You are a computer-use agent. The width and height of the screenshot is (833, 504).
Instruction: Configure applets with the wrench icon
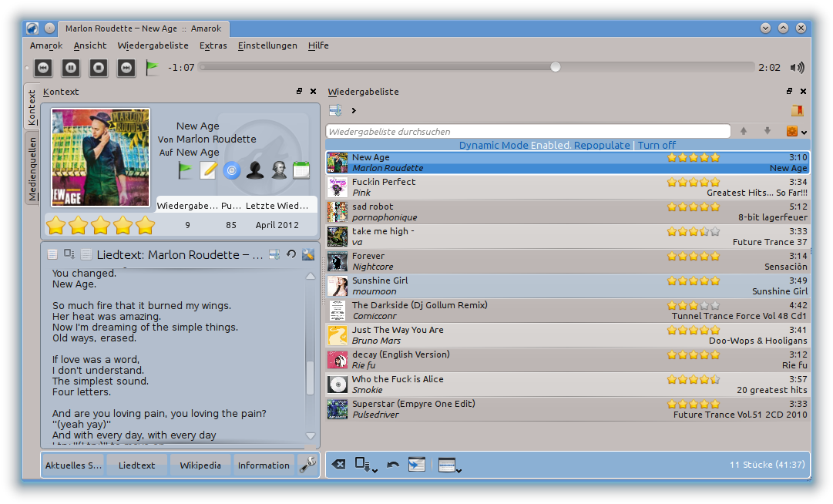(x=307, y=465)
